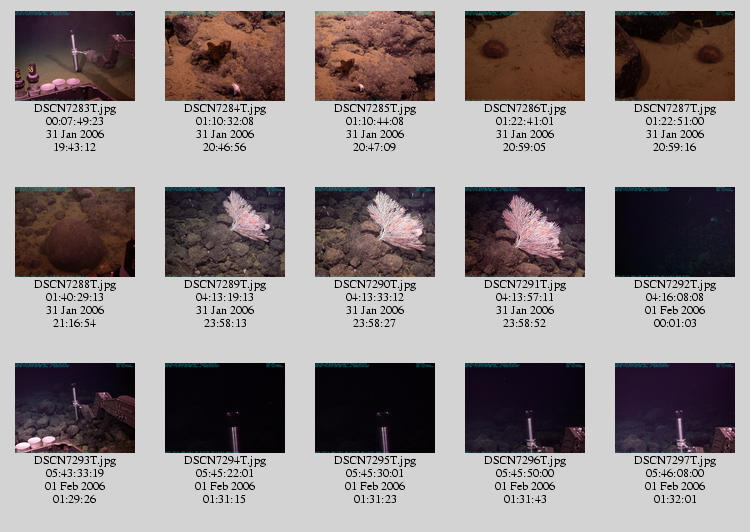The image size is (750, 532).
Task: Click clock time 20:59:16
Action: coord(675,147)
